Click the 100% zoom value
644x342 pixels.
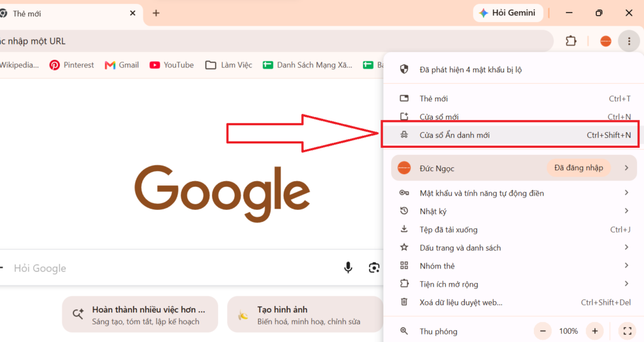[569, 331]
